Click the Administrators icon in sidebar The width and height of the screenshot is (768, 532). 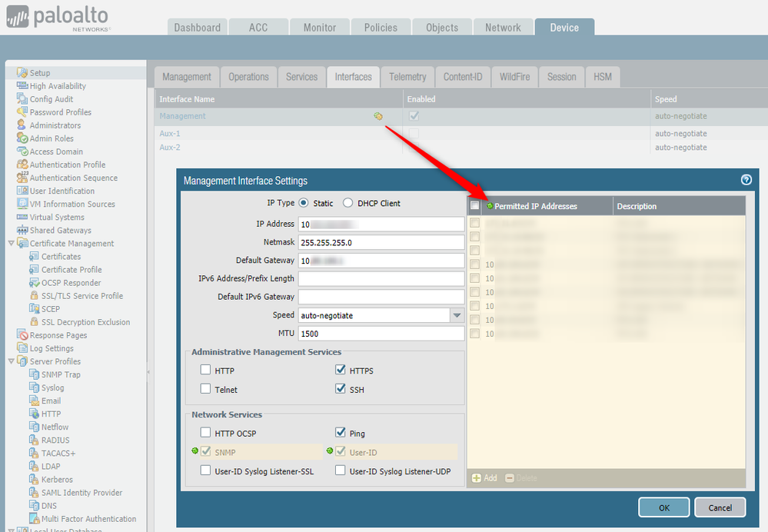tap(22, 125)
